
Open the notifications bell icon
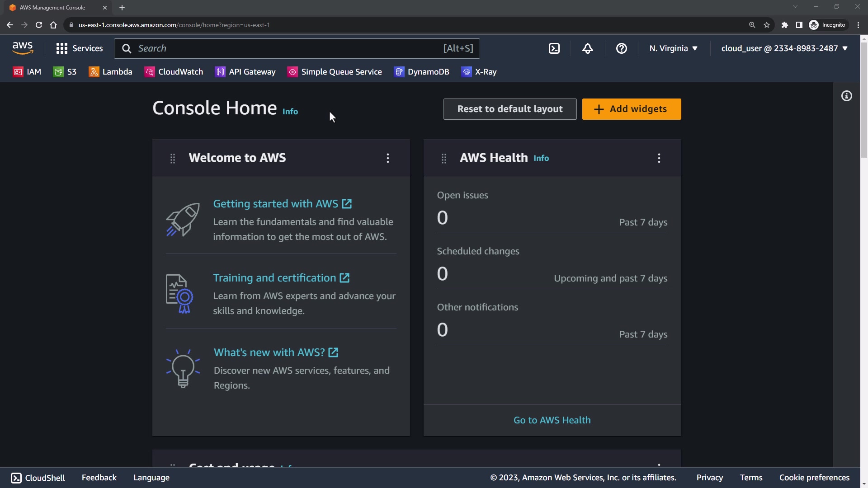(588, 48)
